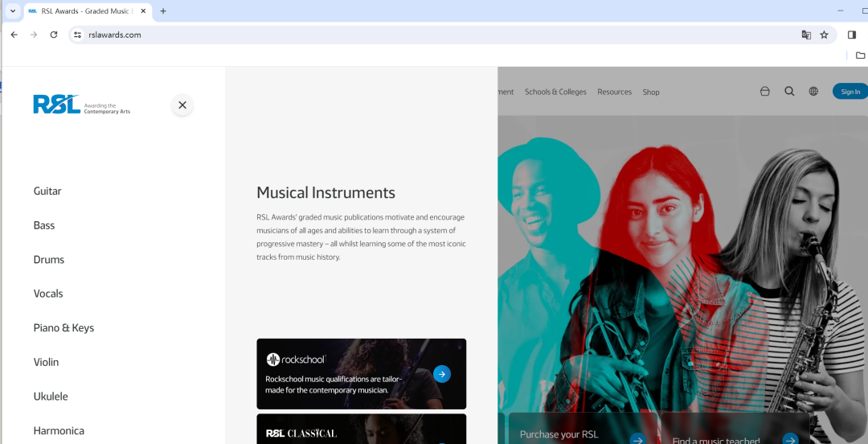The image size is (868, 444).
Task: Select the RSL Awards browser tab
Action: [x=88, y=11]
